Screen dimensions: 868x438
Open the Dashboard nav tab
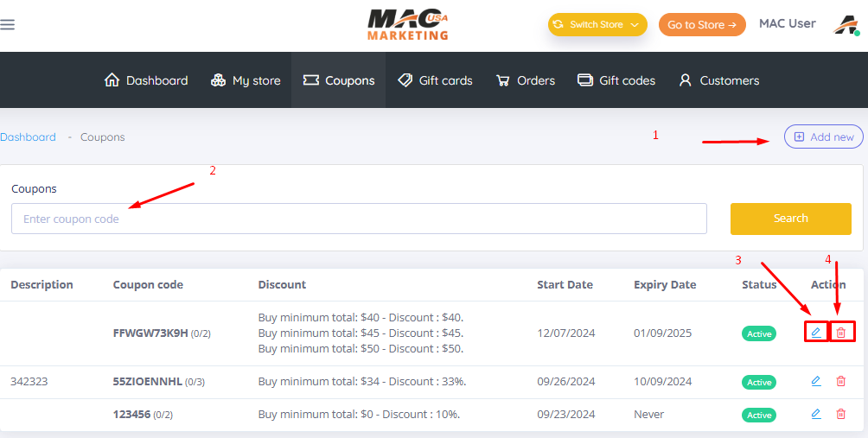(146, 80)
